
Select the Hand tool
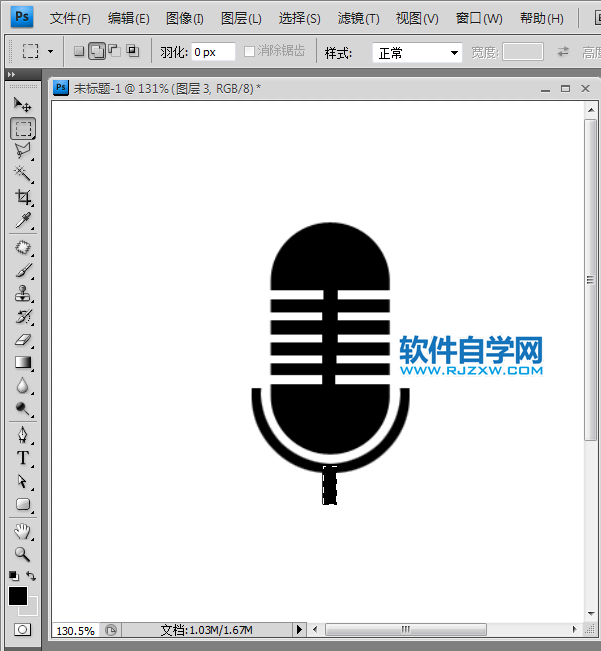point(22,530)
